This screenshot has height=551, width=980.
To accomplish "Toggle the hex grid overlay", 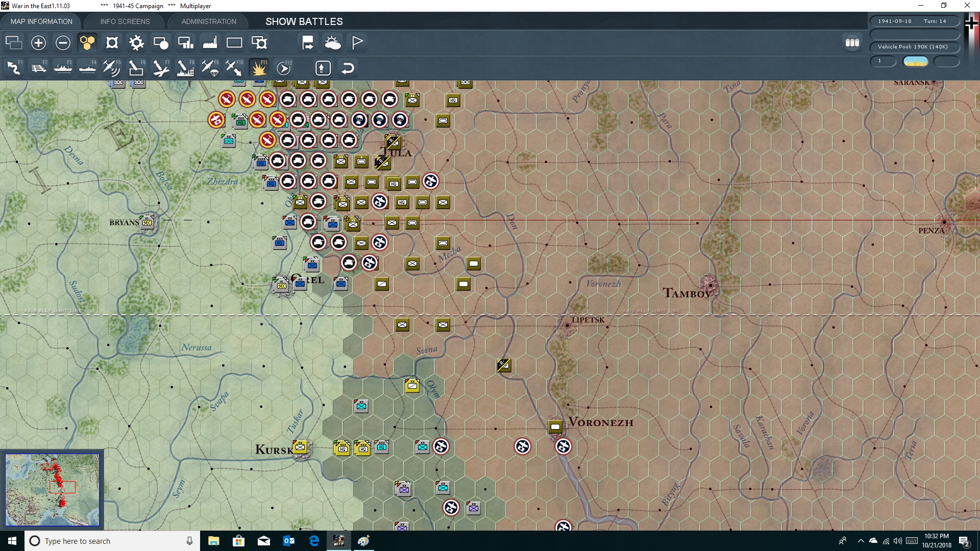I will [87, 43].
